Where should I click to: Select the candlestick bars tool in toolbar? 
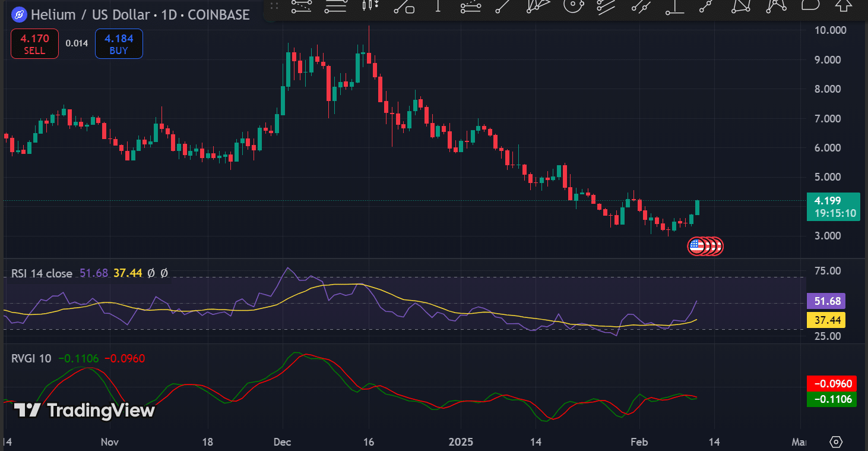(x=370, y=5)
